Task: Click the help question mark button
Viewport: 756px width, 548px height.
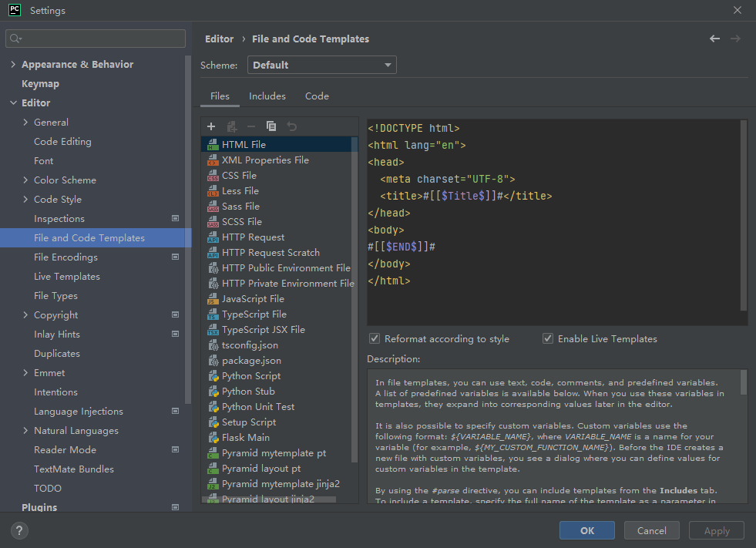Action: 18,530
